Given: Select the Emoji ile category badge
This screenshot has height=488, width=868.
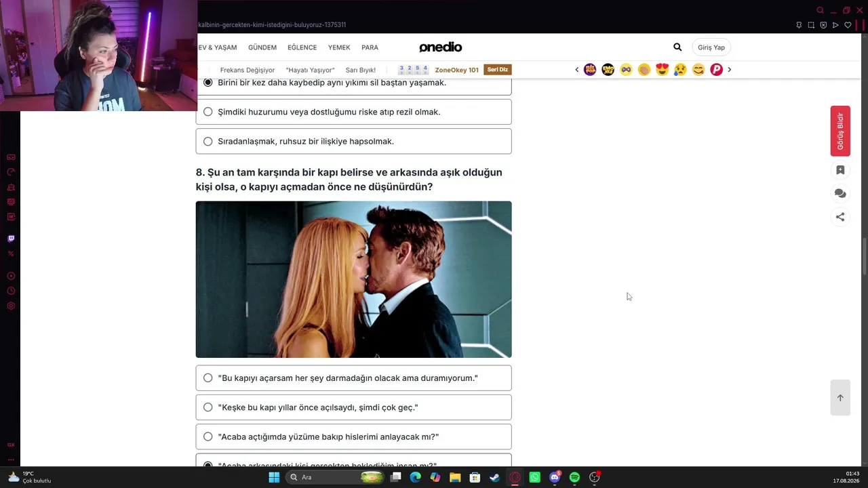Looking at the screenshot, I should (x=608, y=69).
